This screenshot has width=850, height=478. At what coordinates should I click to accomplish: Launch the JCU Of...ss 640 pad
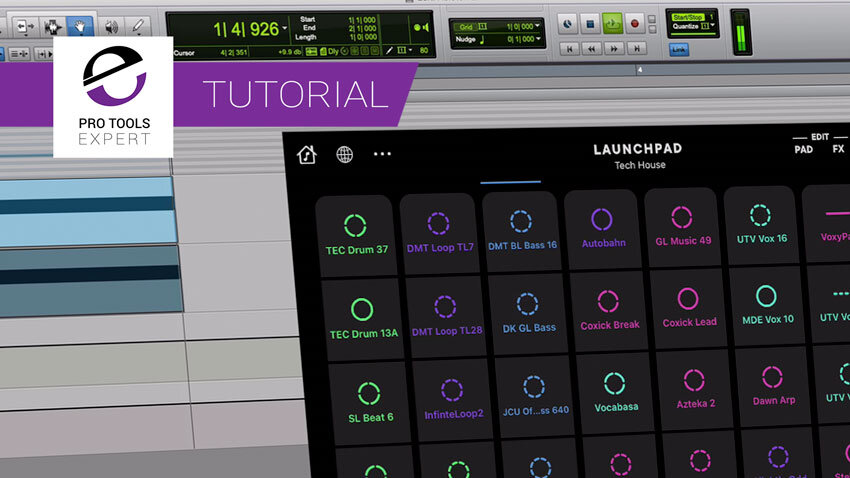535,398
